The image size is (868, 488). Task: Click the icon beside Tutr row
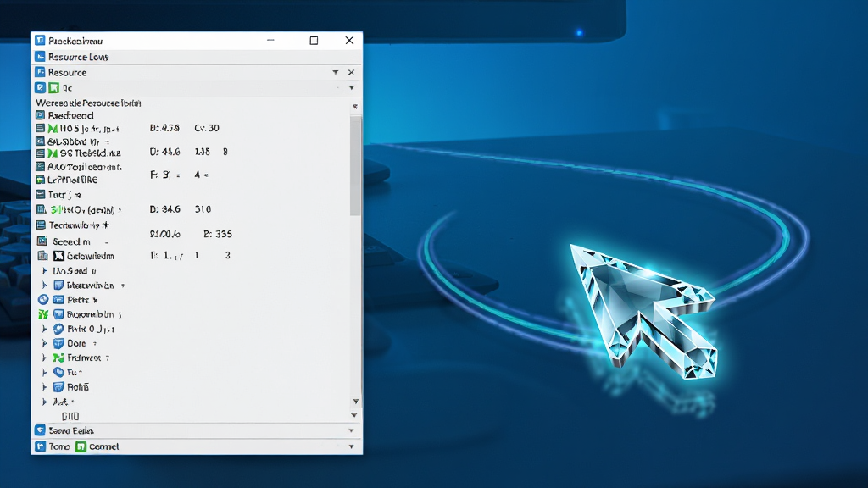point(40,194)
